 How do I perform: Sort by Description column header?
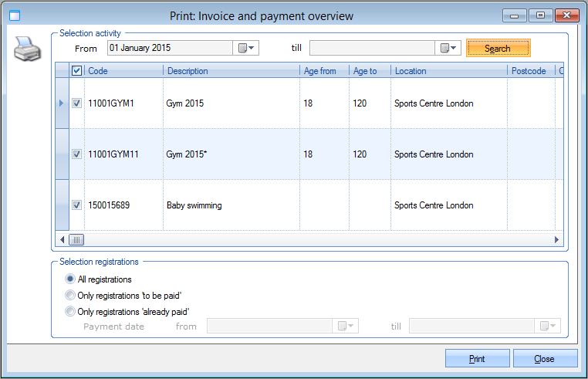tap(231, 71)
